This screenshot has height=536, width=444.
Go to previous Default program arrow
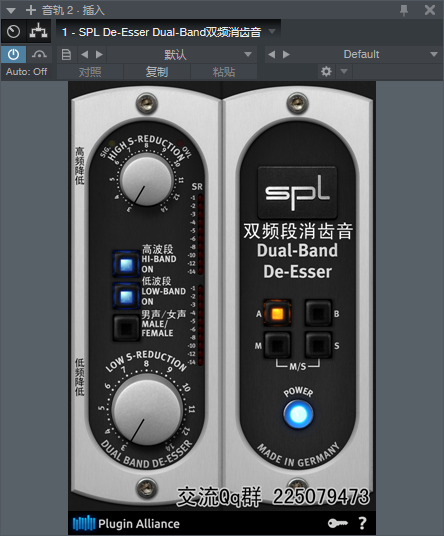tap(271, 55)
